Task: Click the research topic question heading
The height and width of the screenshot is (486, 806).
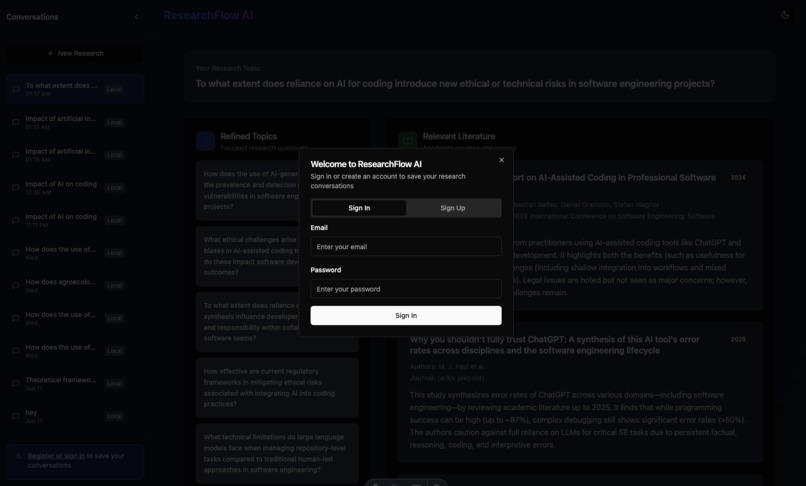Action: pos(455,84)
